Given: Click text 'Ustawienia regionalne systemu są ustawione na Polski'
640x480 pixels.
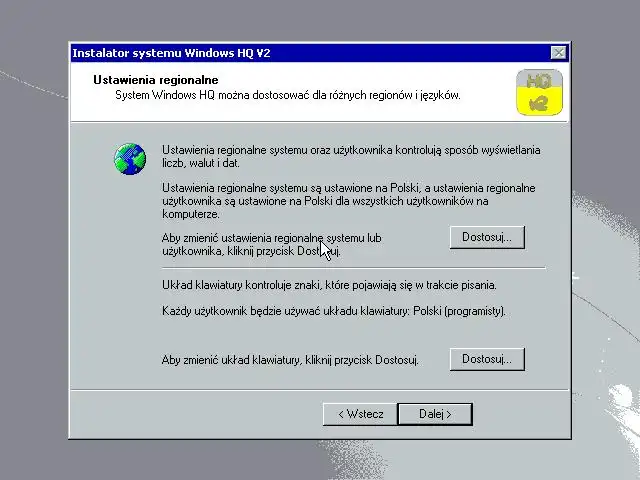Looking at the screenshot, I should click(x=290, y=188).
